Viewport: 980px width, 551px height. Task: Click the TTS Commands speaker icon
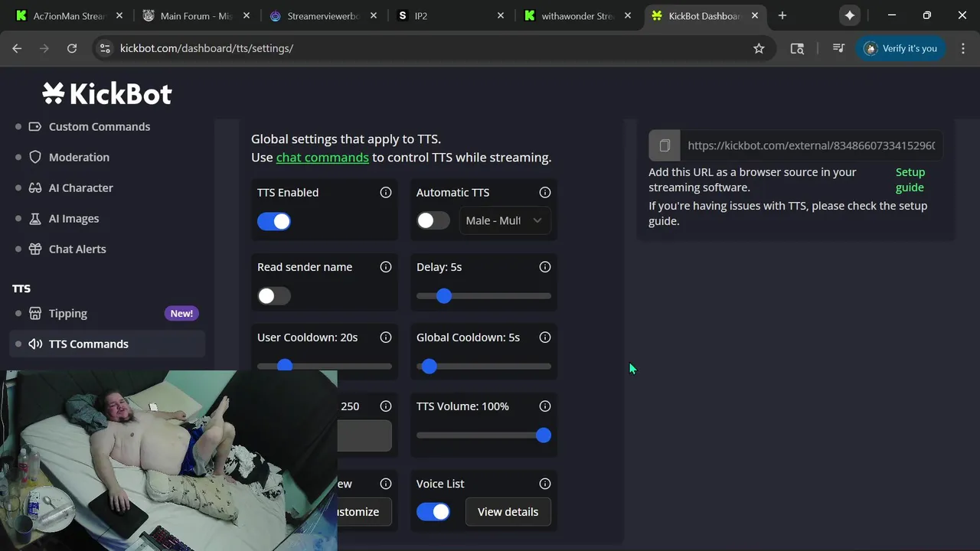(x=35, y=344)
